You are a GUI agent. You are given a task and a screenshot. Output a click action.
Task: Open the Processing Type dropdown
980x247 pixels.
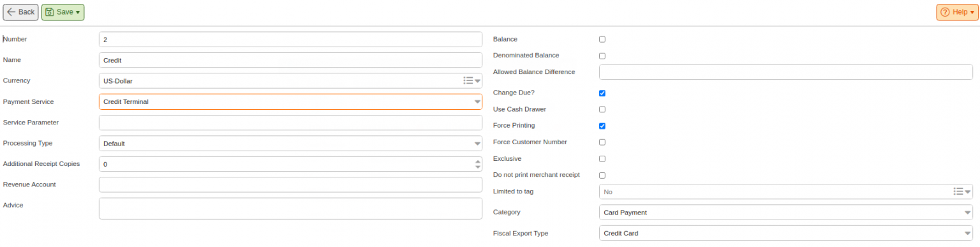click(x=290, y=144)
